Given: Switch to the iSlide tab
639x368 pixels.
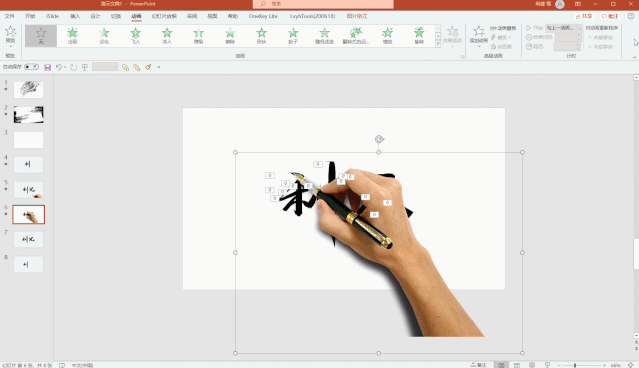Looking at the screenshot, I should click(x=53, y=16).
